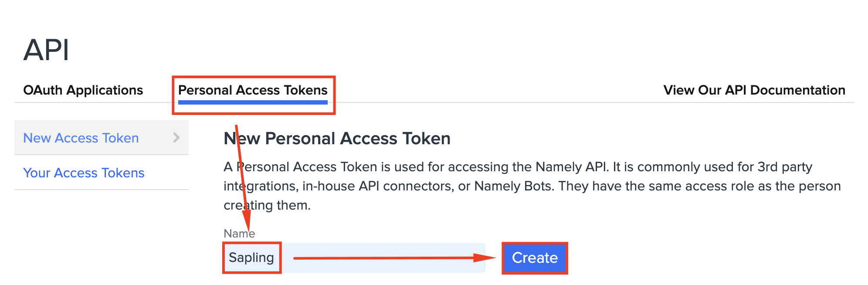Screen dimensions: 868x285
Task: Click the blue underline under Personal Access Tokens
Action: (x=253, y=102)
